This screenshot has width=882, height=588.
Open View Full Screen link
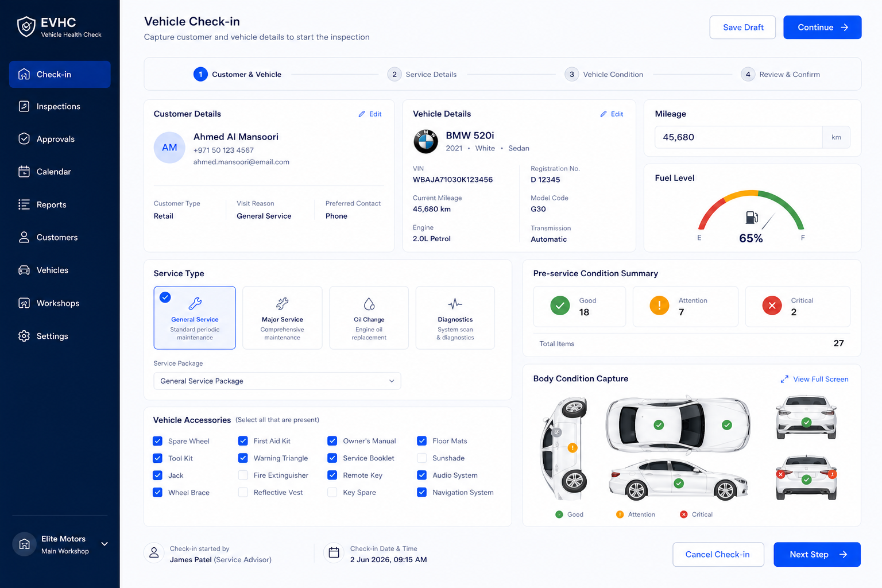(x=814, y=379)
